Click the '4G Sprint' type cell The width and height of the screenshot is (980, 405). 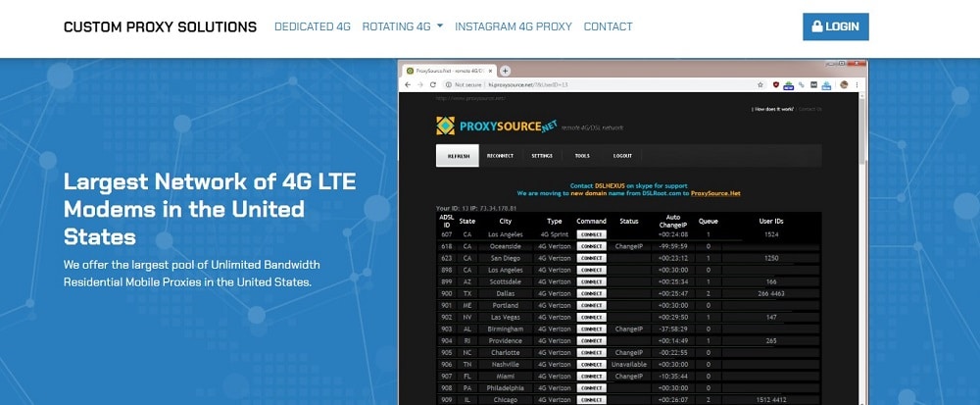click(554, 234)
